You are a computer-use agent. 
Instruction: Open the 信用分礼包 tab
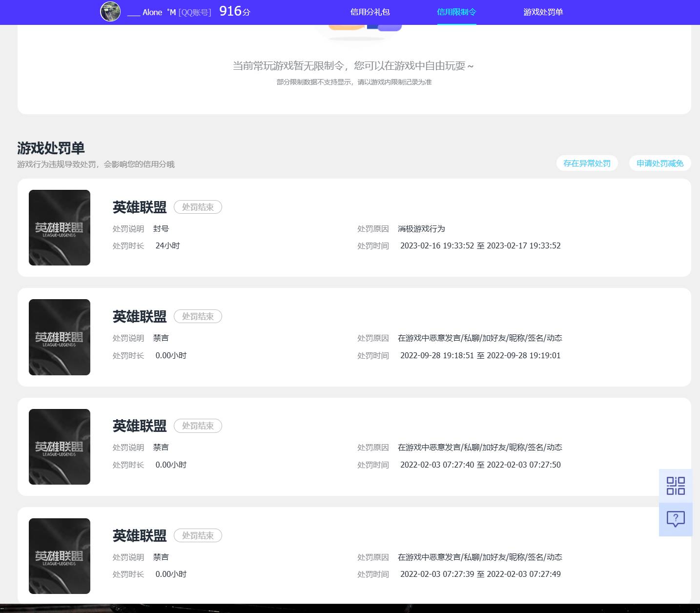[370, 12]
